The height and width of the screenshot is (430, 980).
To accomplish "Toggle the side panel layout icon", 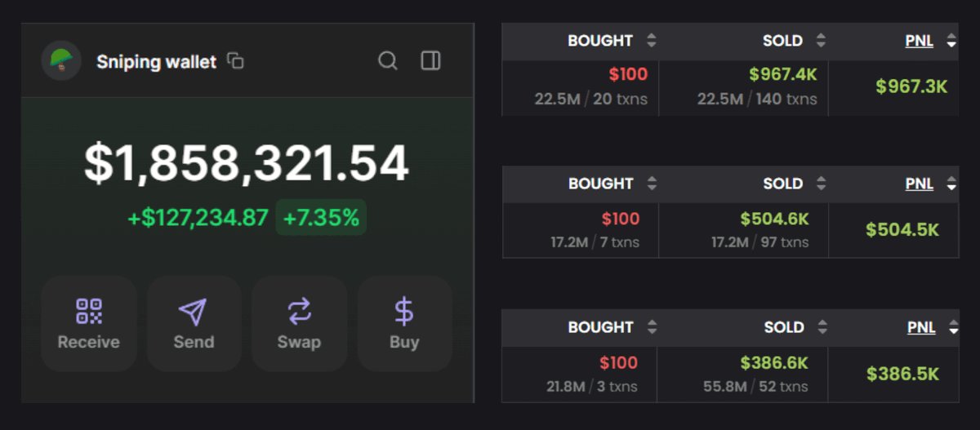I will pos(430,61).
